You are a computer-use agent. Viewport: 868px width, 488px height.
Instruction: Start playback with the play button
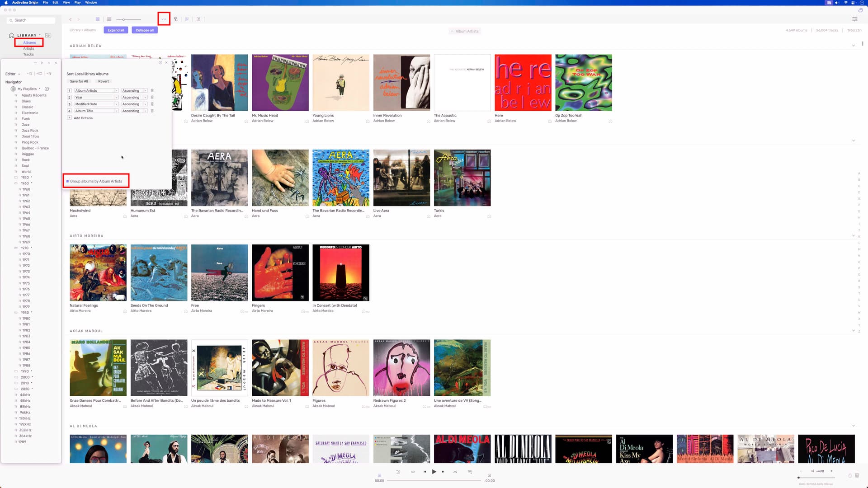434,472
